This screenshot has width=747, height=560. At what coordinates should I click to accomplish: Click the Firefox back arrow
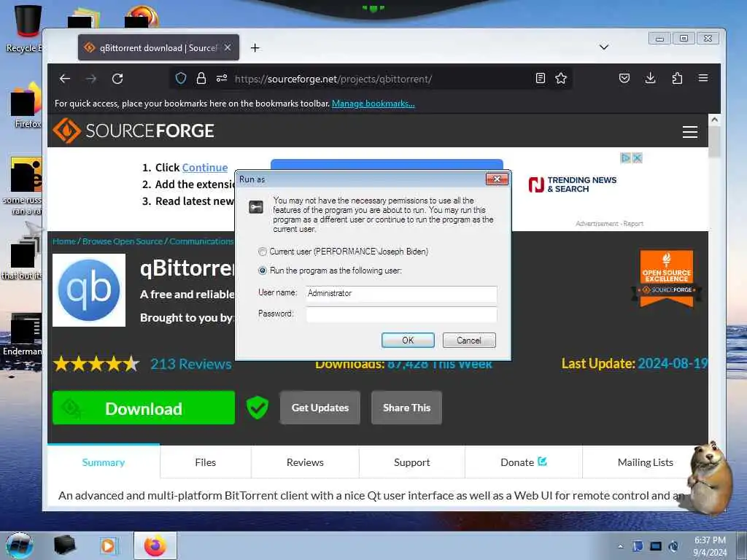click(x=65, y=79)
